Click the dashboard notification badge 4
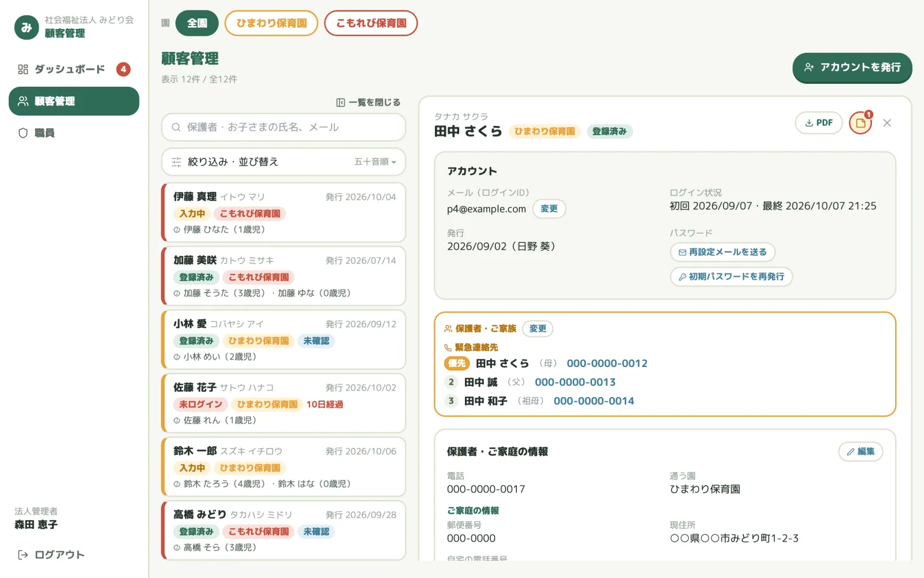This screenshot has width=924, height=578. pos(123,69)
